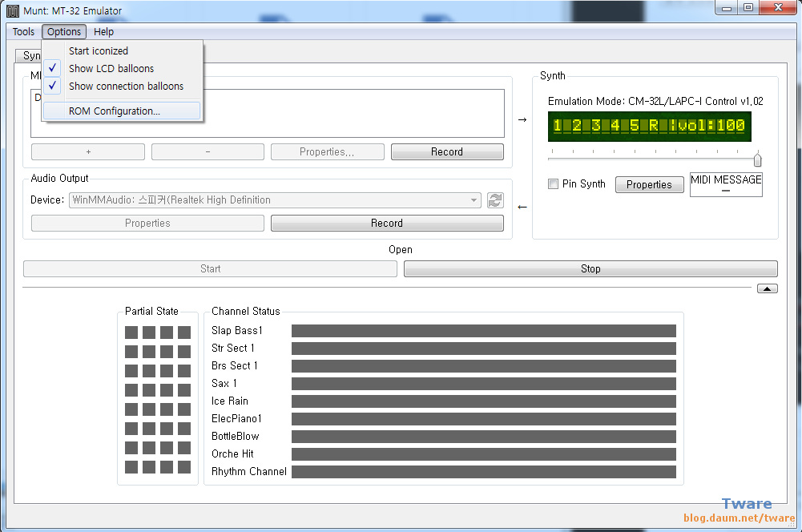Click the BottleBlow channel label
Viewport: 802px width, 532px height.
click(x=236, y=437)
